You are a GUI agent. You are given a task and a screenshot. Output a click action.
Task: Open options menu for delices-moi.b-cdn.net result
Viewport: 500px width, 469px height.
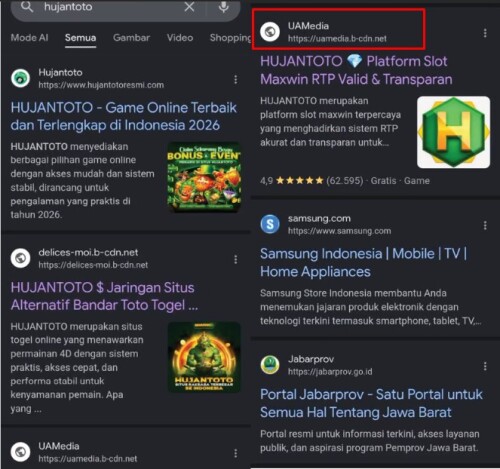coord(236,259)
